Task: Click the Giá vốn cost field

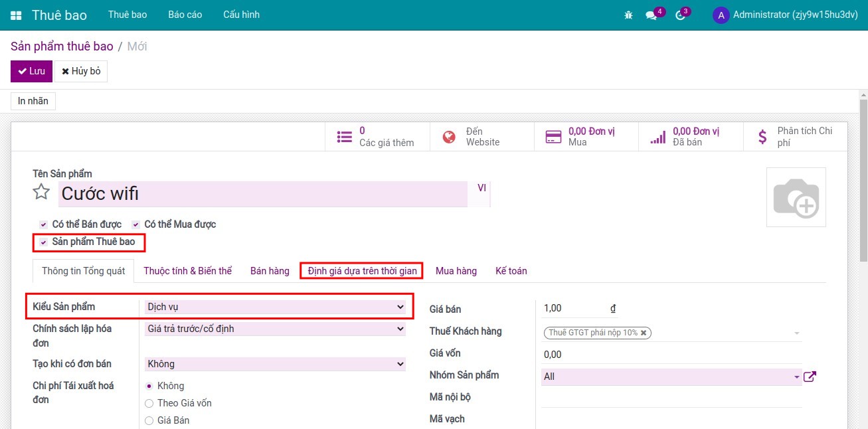Action: [x=671, y=355]
